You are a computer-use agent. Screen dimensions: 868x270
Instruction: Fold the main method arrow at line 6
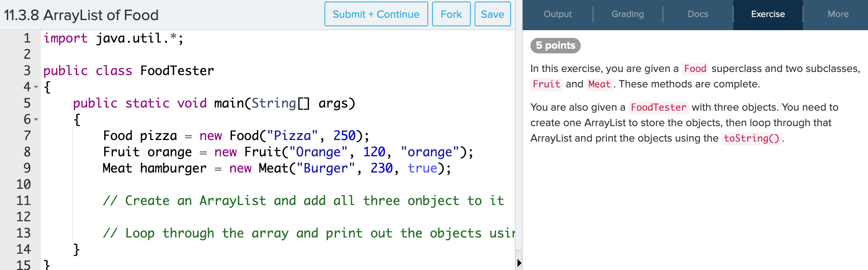pyautogui.click(x=36, y=120)
